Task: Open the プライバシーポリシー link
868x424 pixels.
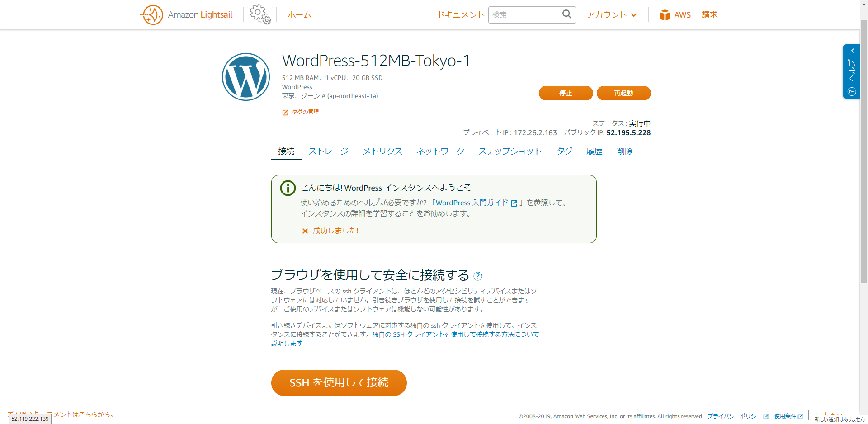Action: [x=737, y=416]
